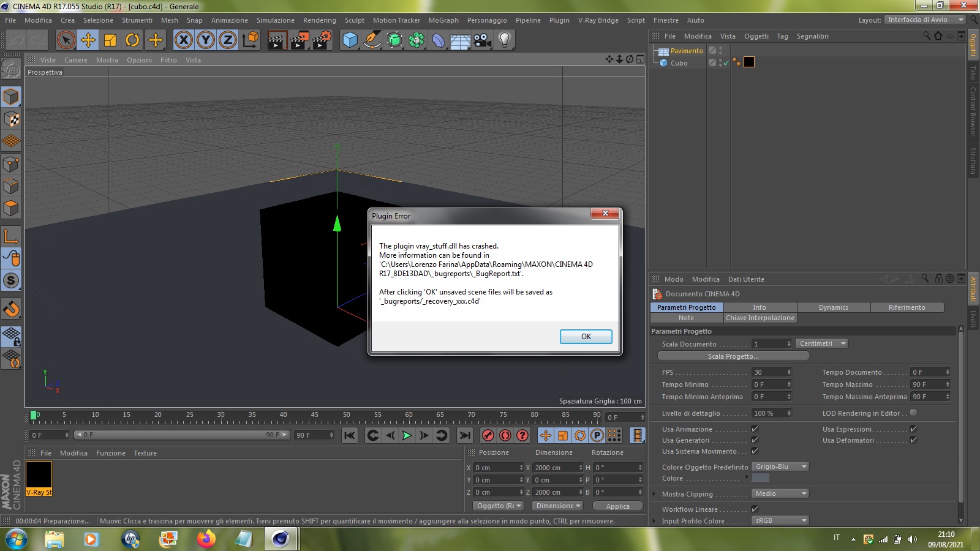Select the Rotate tool in top toolbar
This screenshot has width=980, height=551.
[132, 40]
